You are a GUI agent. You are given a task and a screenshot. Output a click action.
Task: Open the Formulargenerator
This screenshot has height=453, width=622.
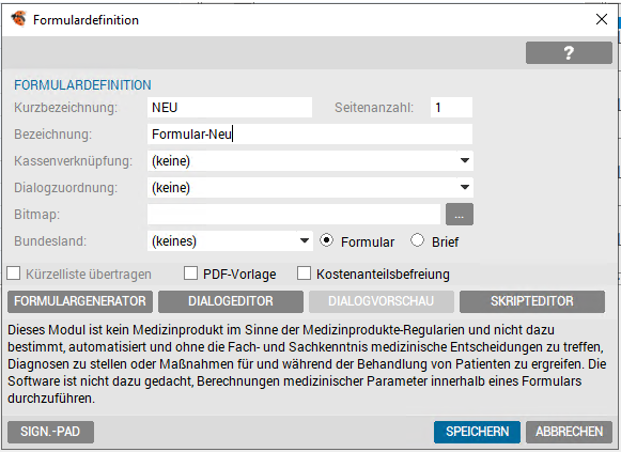(80, 301)
